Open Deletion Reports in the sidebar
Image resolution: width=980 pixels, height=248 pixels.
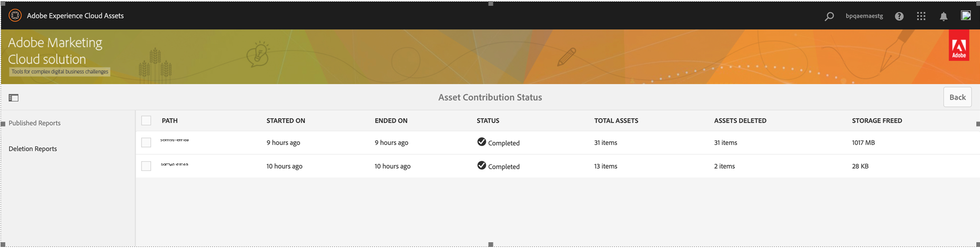pyautogui.click(x=33, y=149)
